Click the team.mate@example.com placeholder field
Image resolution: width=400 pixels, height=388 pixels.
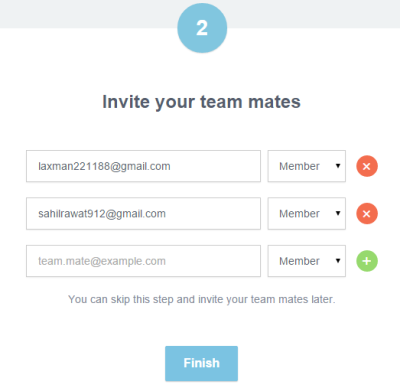(x=143, y=261)
